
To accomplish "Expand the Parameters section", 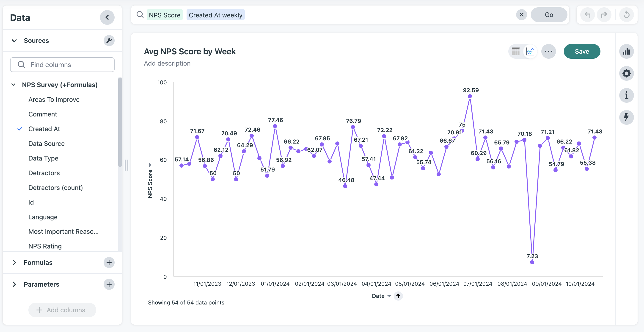I will coord(14,284).
